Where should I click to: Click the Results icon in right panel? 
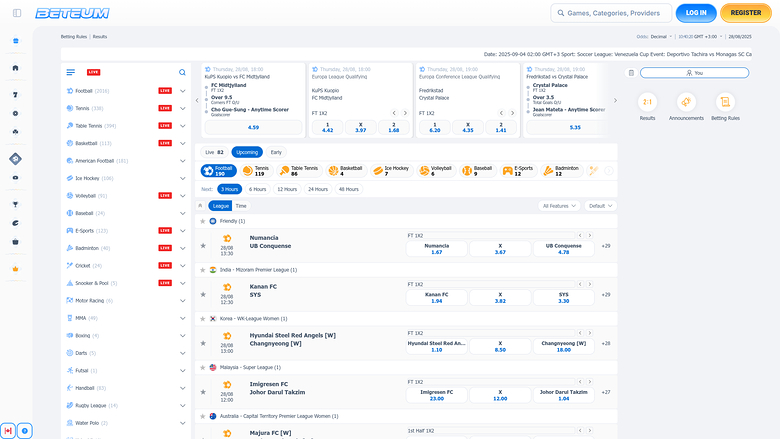(x=647, y=102)
